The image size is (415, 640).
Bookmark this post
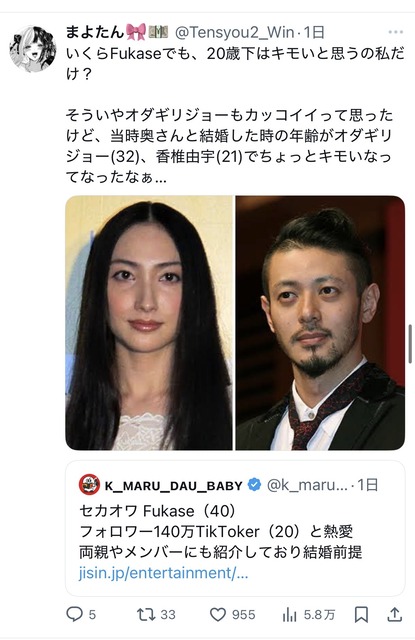[361, 614]
